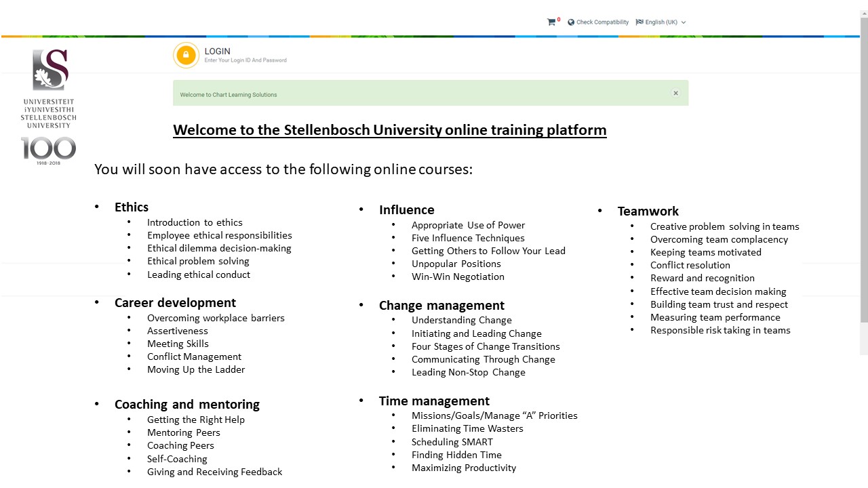This screenshot has width=868, height=488.
Task: Click 'Scheduling SMART'
Action: pos(452,442)
